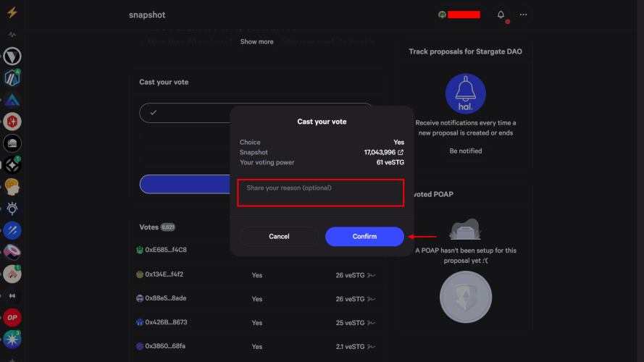Click the 6,621 votes count badge
This screenshot has height=362, width=644.
coord(167,227)
